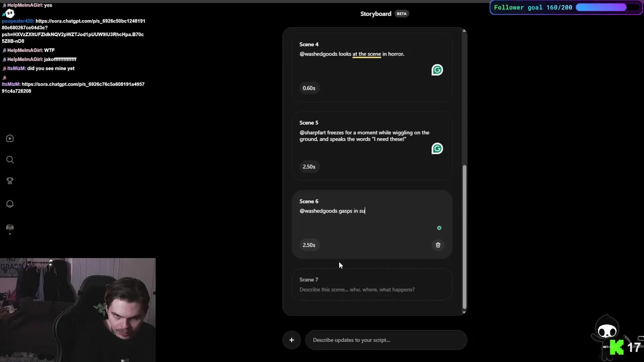The width and height of the screenshot is (644, 362).
Task: Open the 2.50s duration chip in Scene 6
Action: point(309,245)
